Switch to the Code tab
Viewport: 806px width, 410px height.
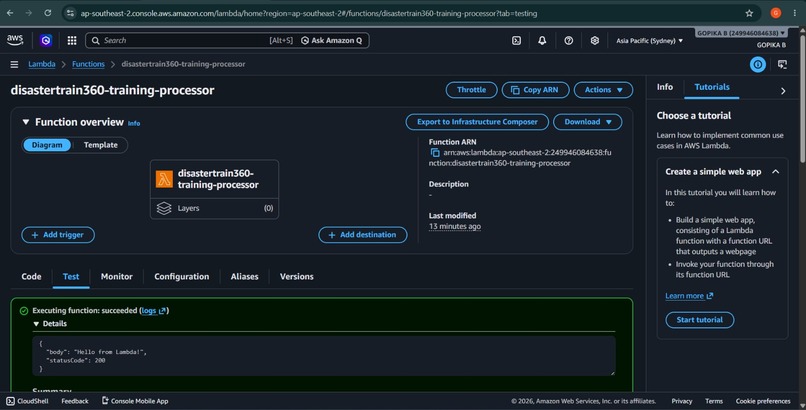(x=31, y=276)
